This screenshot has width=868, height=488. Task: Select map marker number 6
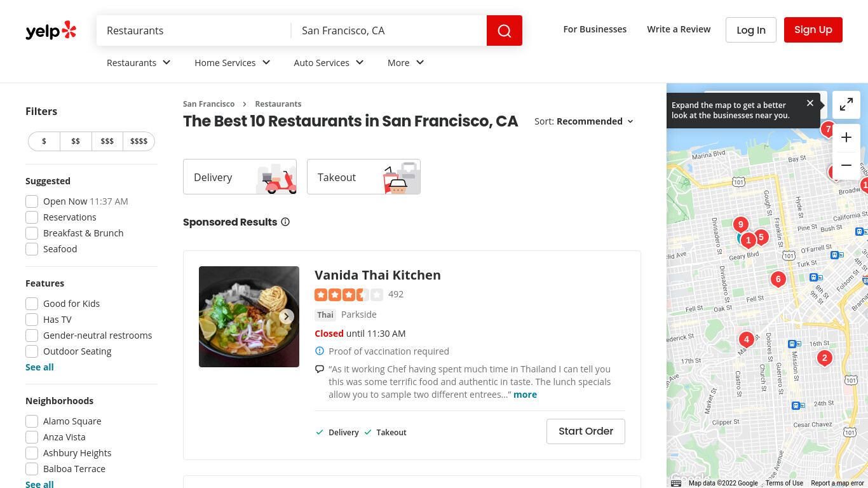click(x=778, y=279)
